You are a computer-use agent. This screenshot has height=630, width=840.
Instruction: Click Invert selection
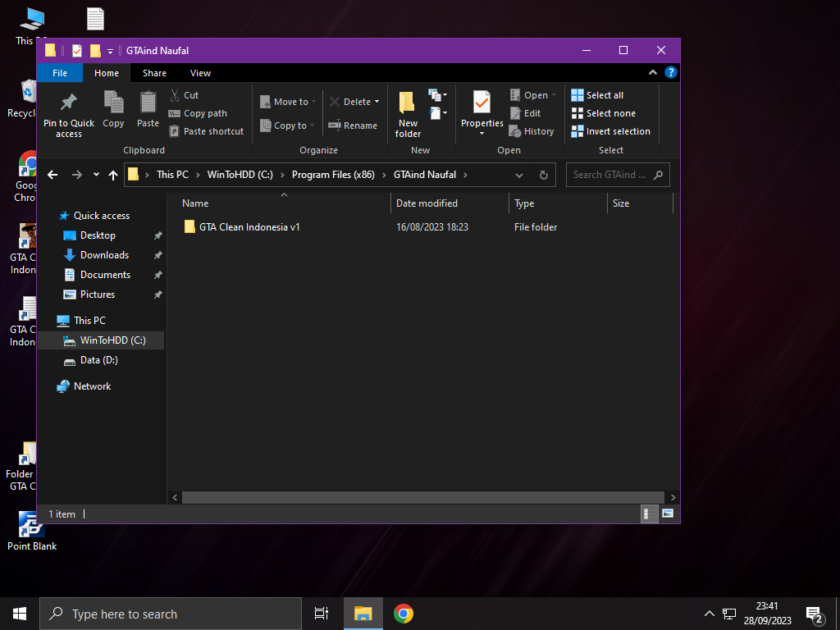(610, 131)
